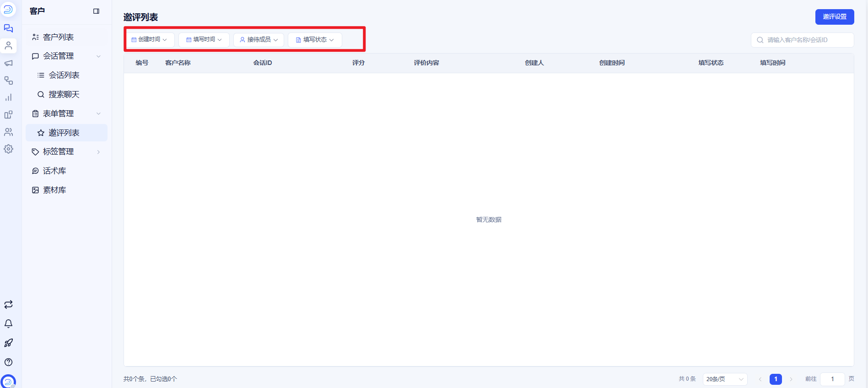
Task: Open the workflow nodes icon in left rail
Action: click(x=8, y=81)
